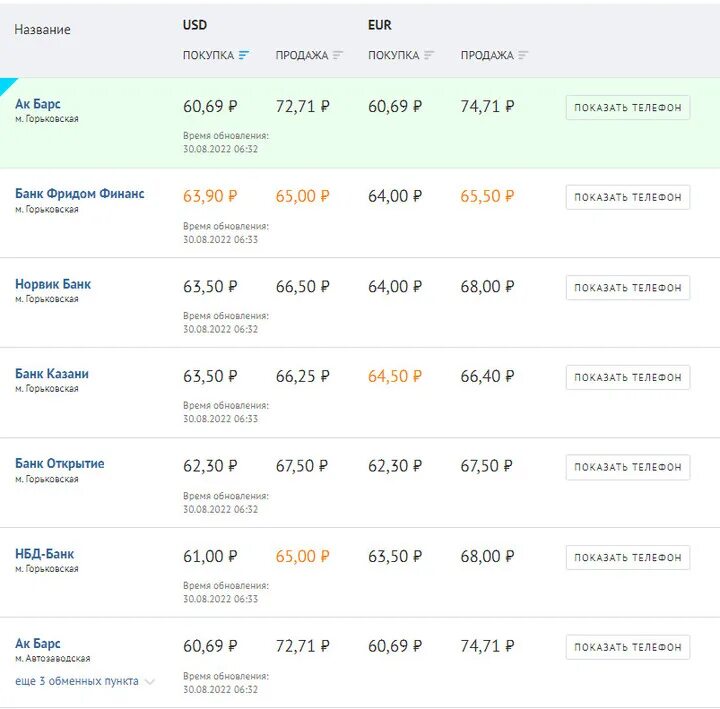
Task: Sort by USD purchase rate icon
Action: point(245,55)
